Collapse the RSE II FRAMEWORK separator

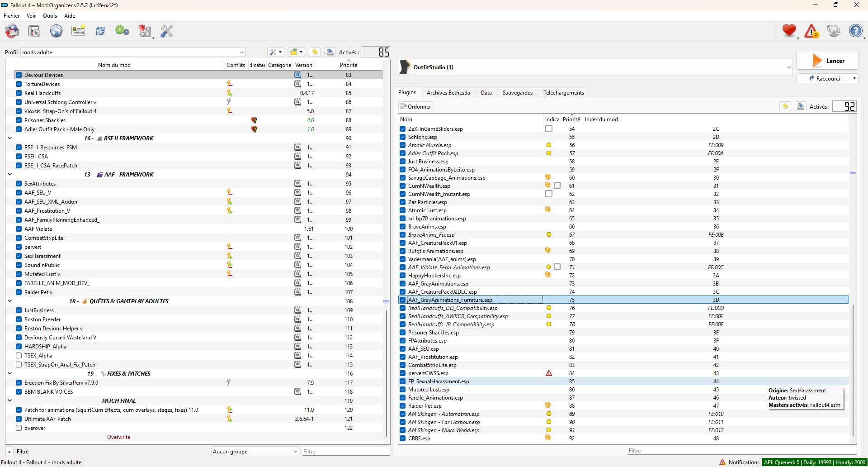(x=10, y=138)
